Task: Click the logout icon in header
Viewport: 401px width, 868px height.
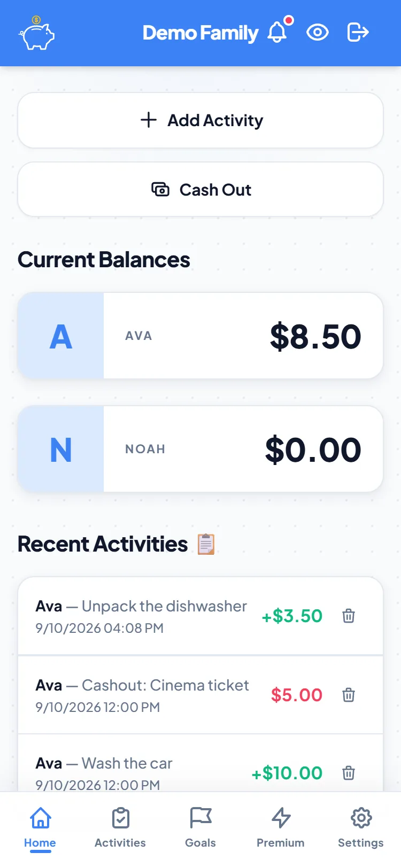Action: [x=358, y=33]
